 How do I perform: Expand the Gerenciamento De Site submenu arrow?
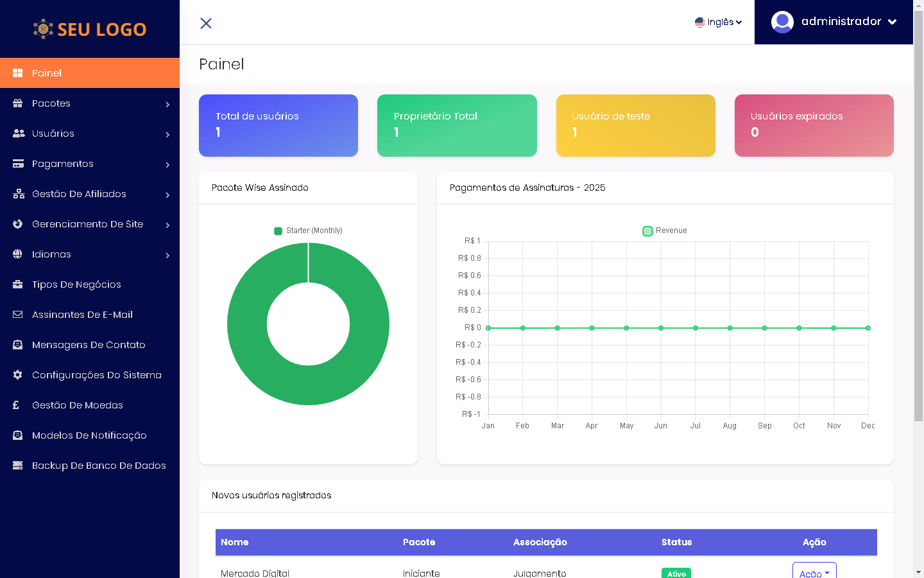click(167, 225)
